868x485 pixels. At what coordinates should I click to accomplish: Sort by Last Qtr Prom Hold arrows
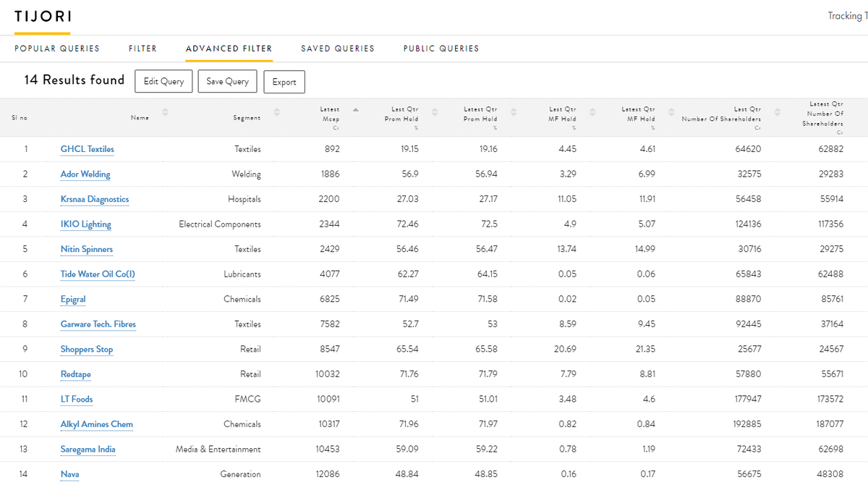click(435, 112)
